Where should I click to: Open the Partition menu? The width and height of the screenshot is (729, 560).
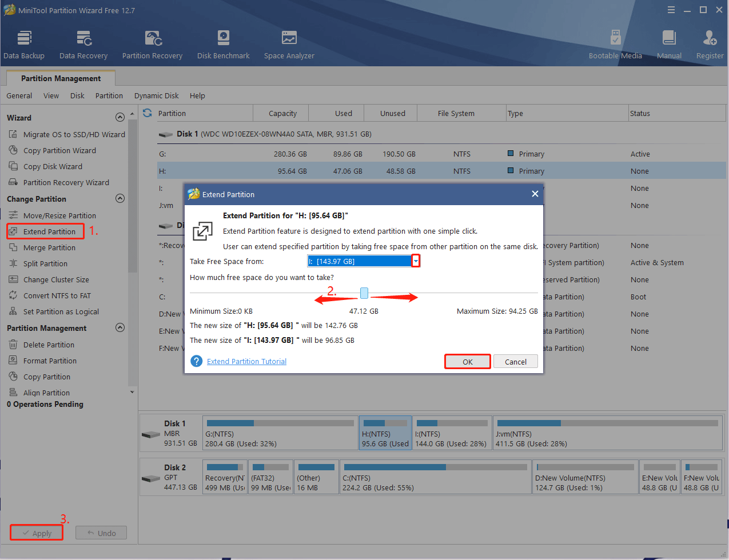109,95
